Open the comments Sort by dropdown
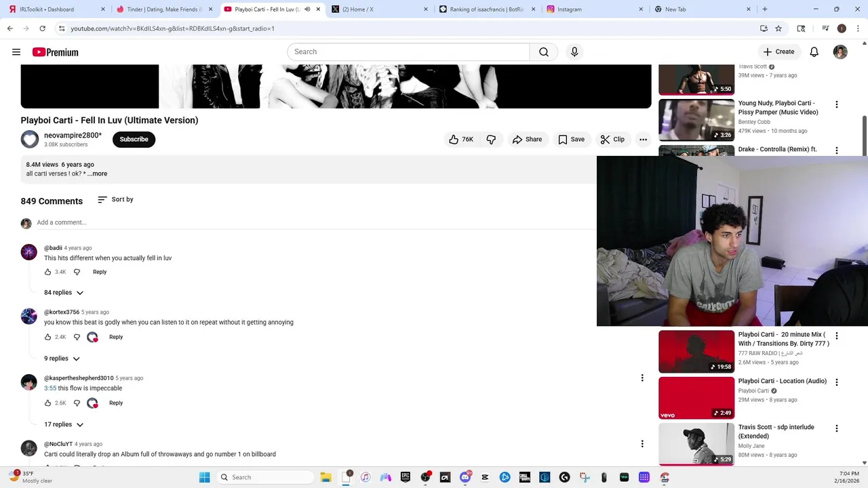 click(115, 200)
